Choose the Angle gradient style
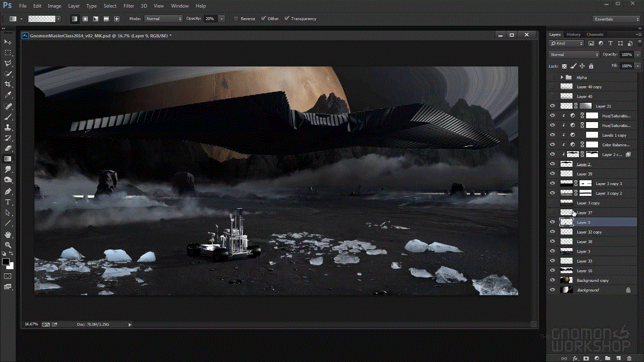The height and width of the screenshot is (362, 644). (95, 19)
